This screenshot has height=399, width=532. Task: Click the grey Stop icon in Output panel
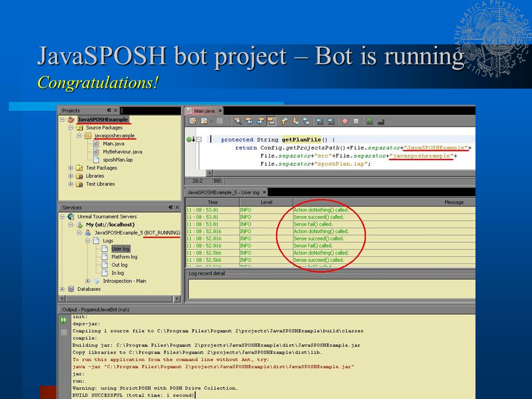[x=64, y=332]
